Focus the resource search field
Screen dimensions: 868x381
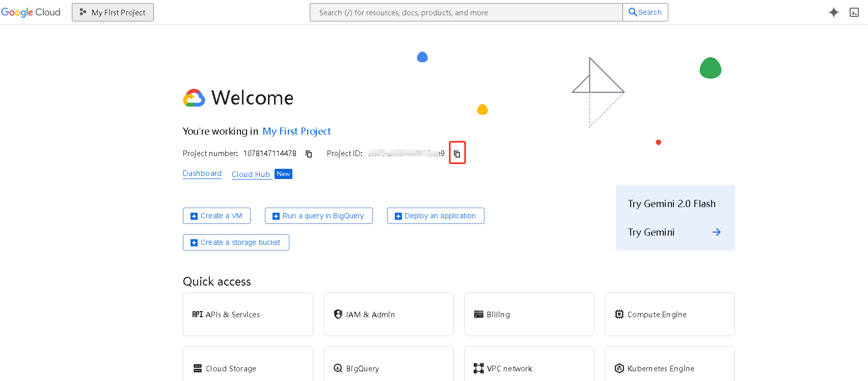tap(466, 12)
